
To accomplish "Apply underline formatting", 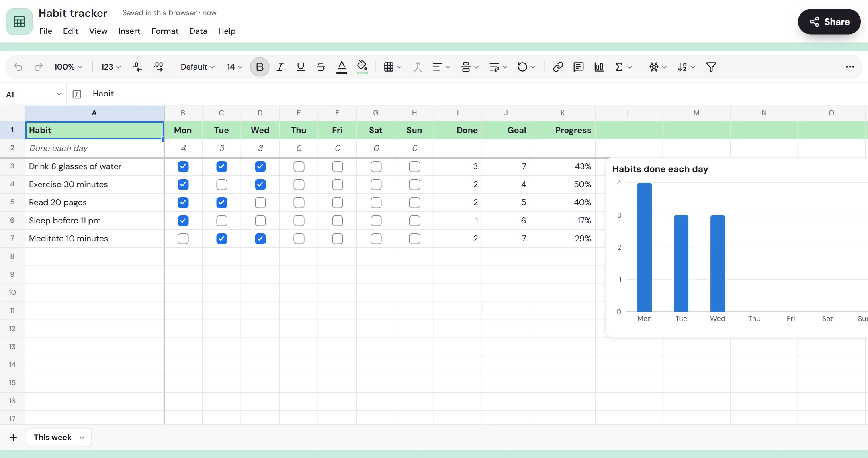I will [x=301, y=67].
